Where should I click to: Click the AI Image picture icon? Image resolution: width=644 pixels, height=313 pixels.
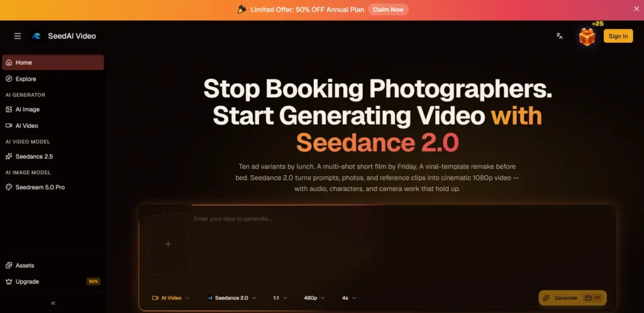coord(9,110)
